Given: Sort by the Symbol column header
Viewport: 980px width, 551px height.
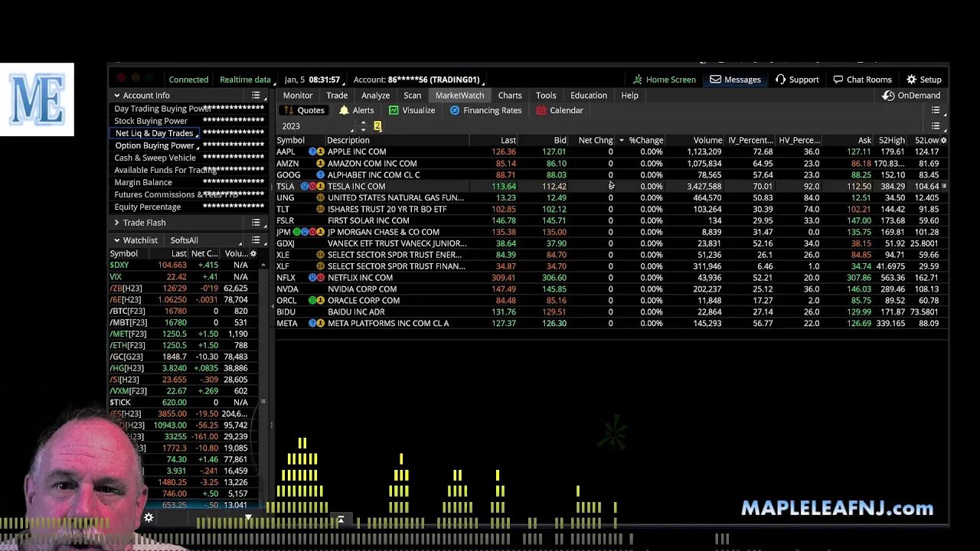Looking at the screenshot, I should (291, 140).
